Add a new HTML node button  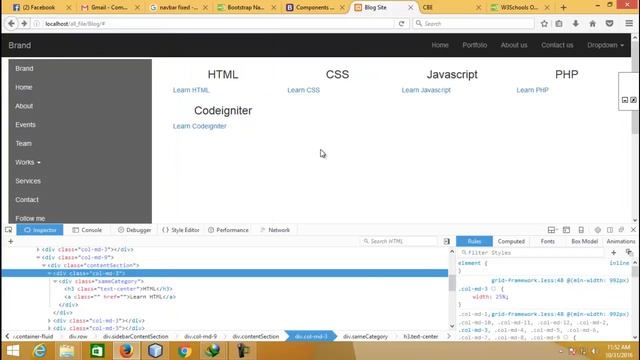click(x=11, y=241)
